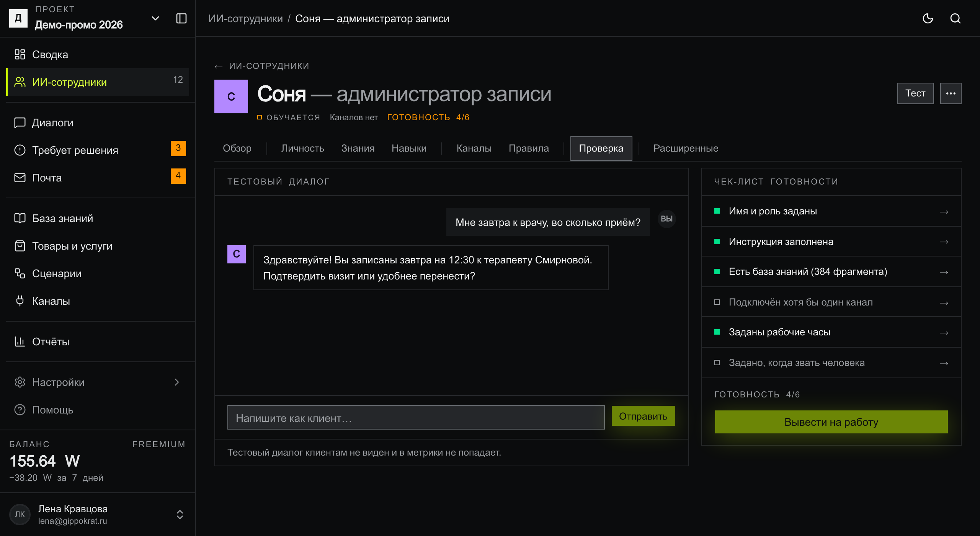Switch to the Расширенные tab

(686, 149)
